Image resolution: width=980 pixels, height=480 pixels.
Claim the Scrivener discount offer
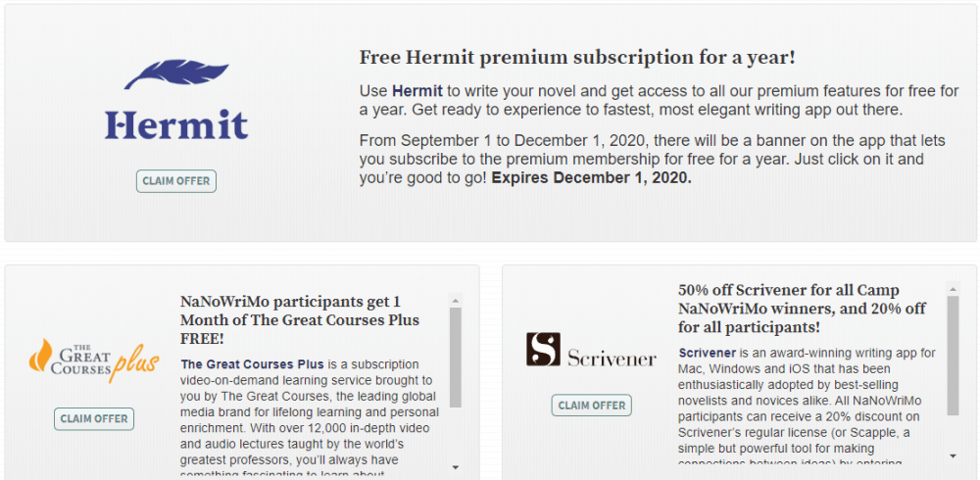click(592, 405)
